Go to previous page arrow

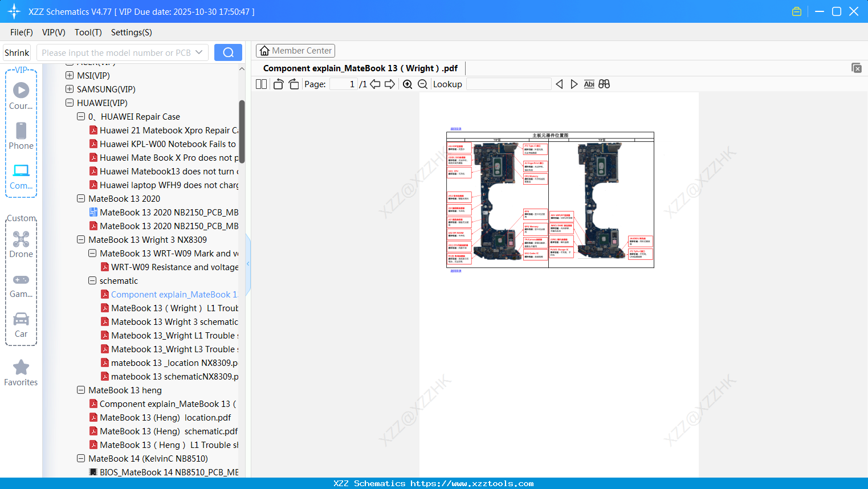pos(375,84)
